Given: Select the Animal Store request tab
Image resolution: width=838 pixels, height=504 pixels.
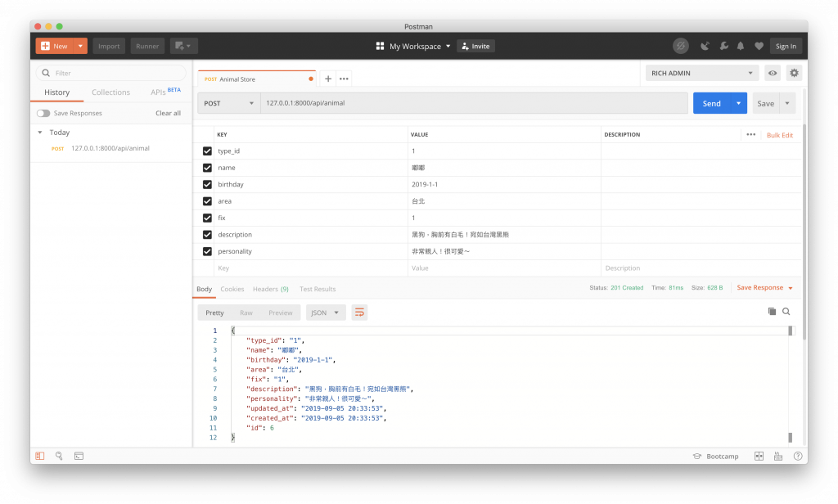Looking at the screenshot, I should (x=255, y=79).
